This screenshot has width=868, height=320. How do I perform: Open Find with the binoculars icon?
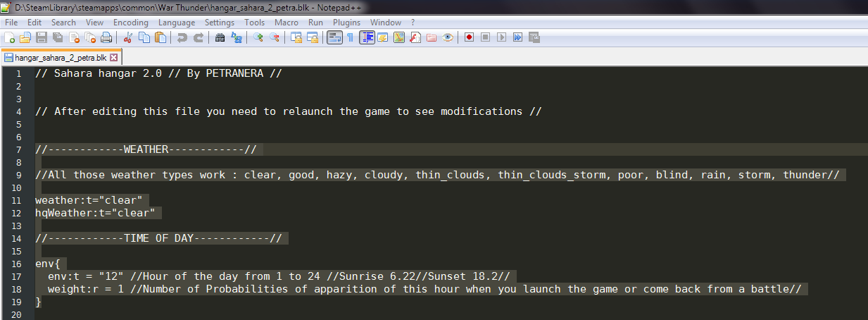(220, 37)
